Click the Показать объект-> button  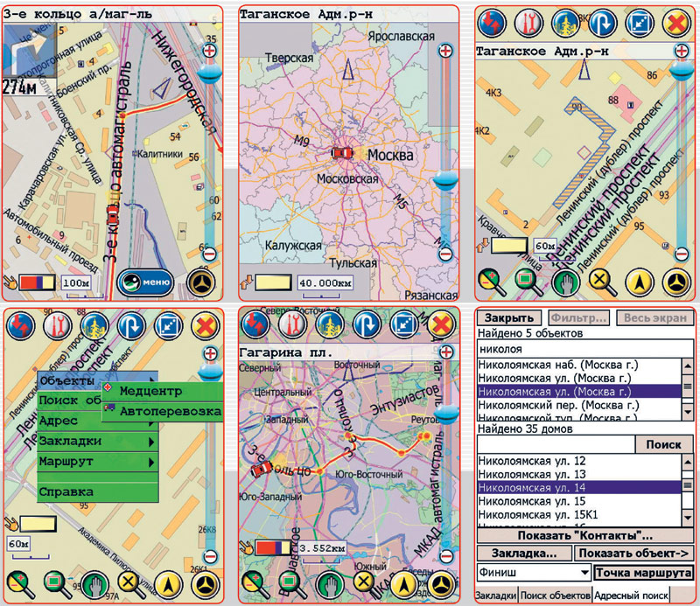(x=633, y=554)
